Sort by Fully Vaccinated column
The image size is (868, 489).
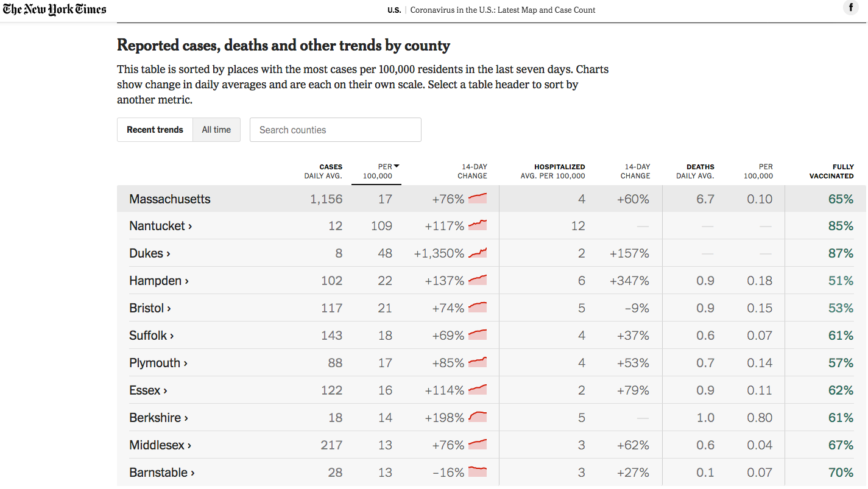click(831, 171)
